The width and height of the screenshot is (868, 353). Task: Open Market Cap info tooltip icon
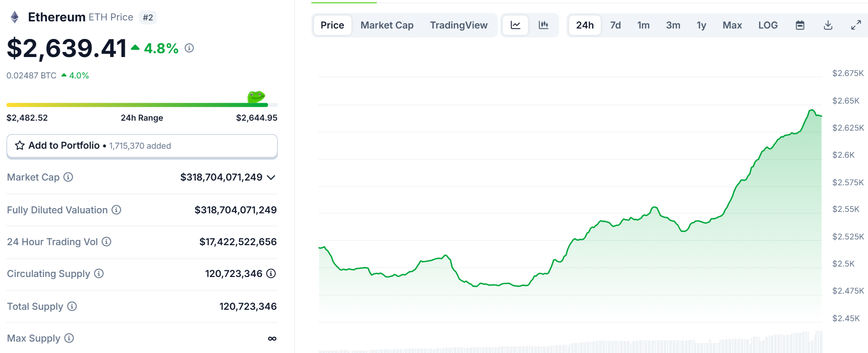[x=68, y=177]
